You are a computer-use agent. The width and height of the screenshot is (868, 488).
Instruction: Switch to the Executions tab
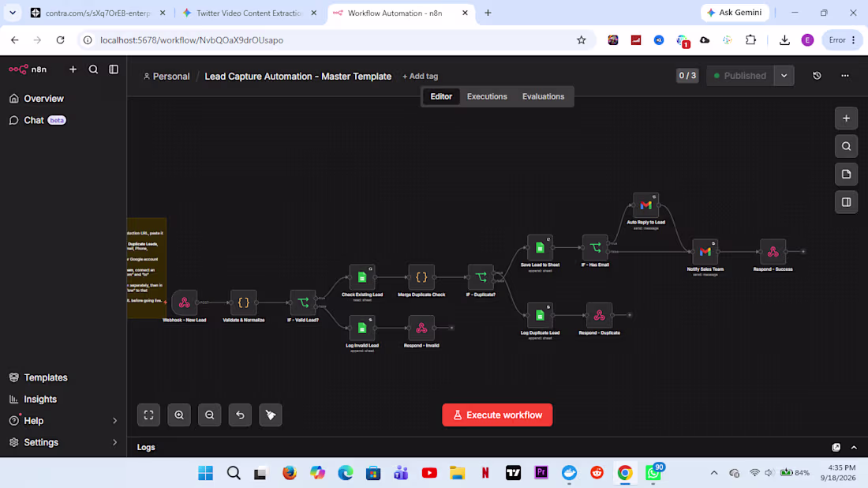coord(487,96)
